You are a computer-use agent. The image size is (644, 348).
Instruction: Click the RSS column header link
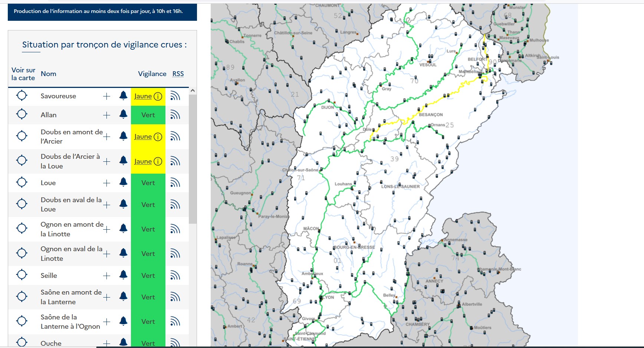click(178, 74)
